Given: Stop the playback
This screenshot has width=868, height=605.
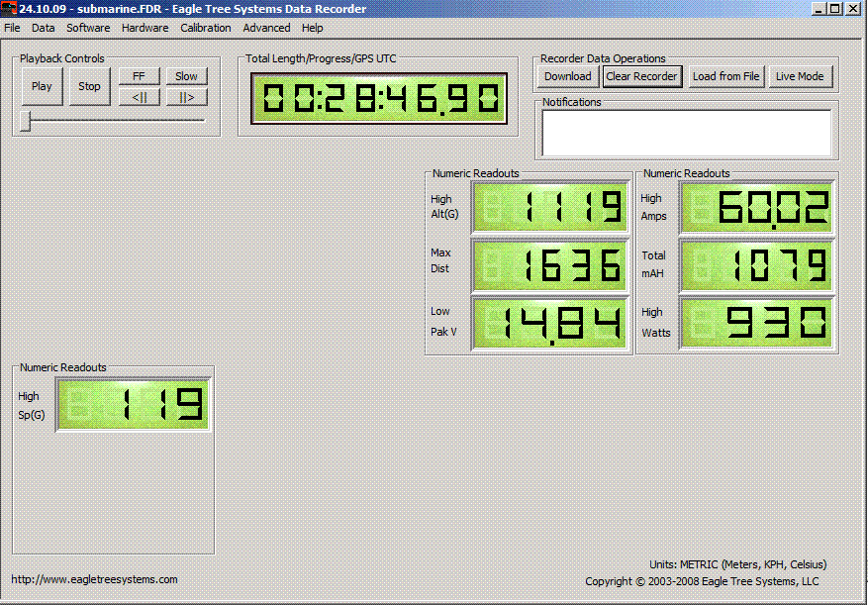Looking at the screenshot, I should [x=90, y=86].
